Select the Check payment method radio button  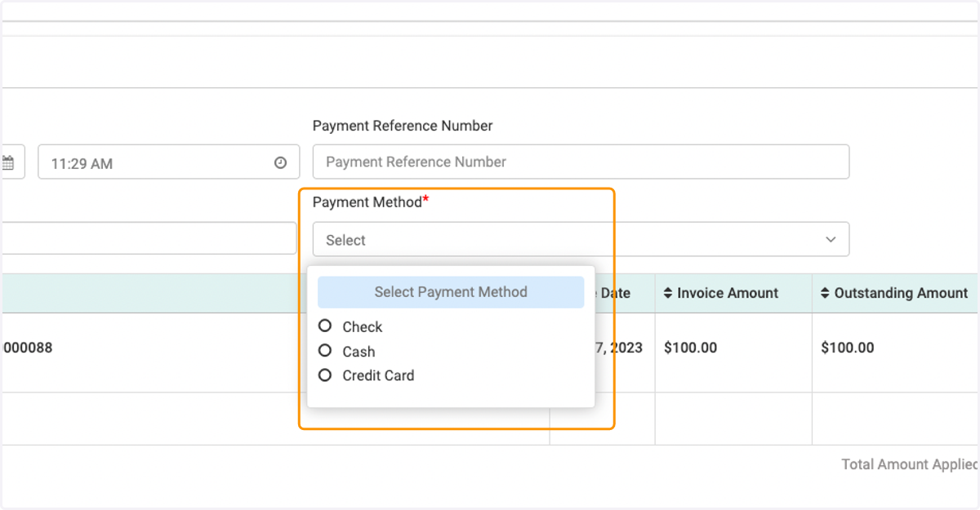[x=325, y=326]
